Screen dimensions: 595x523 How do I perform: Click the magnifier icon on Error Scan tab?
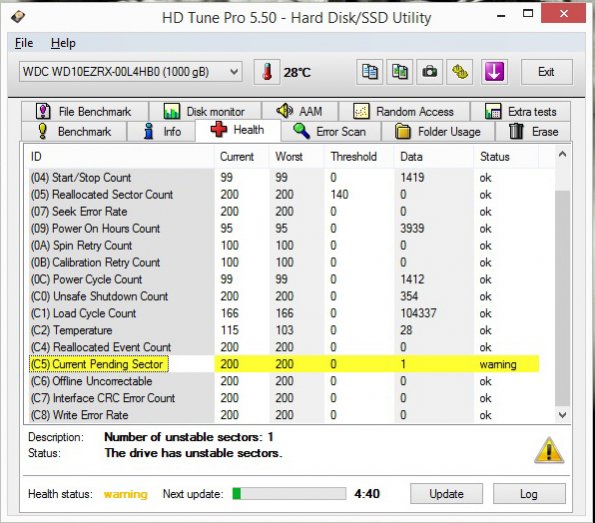(x=301, y=131)
